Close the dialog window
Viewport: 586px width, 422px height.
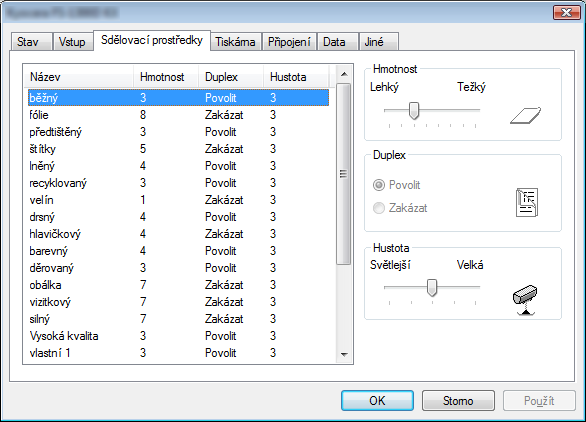coord(567,13)
